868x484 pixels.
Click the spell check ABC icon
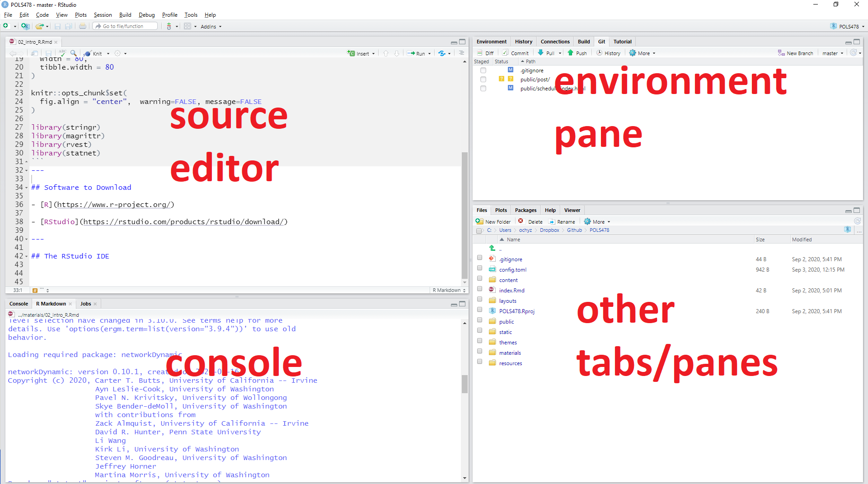pos(62,53)
